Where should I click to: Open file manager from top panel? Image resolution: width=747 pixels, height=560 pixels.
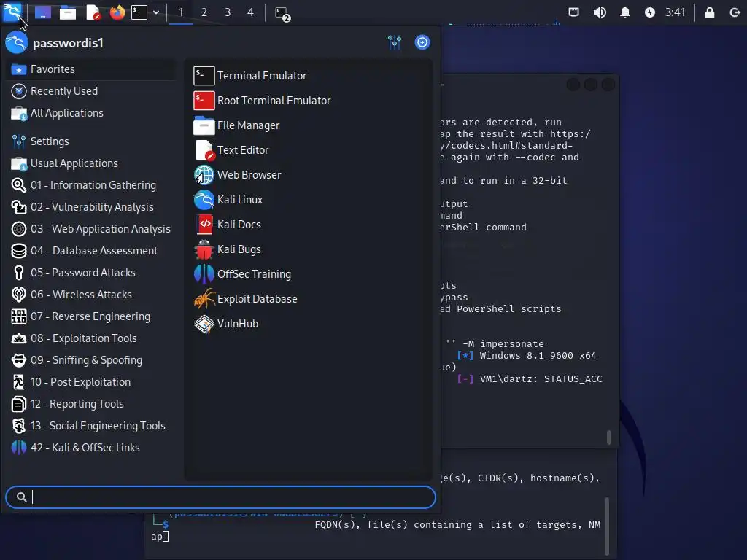coord(68,12)
